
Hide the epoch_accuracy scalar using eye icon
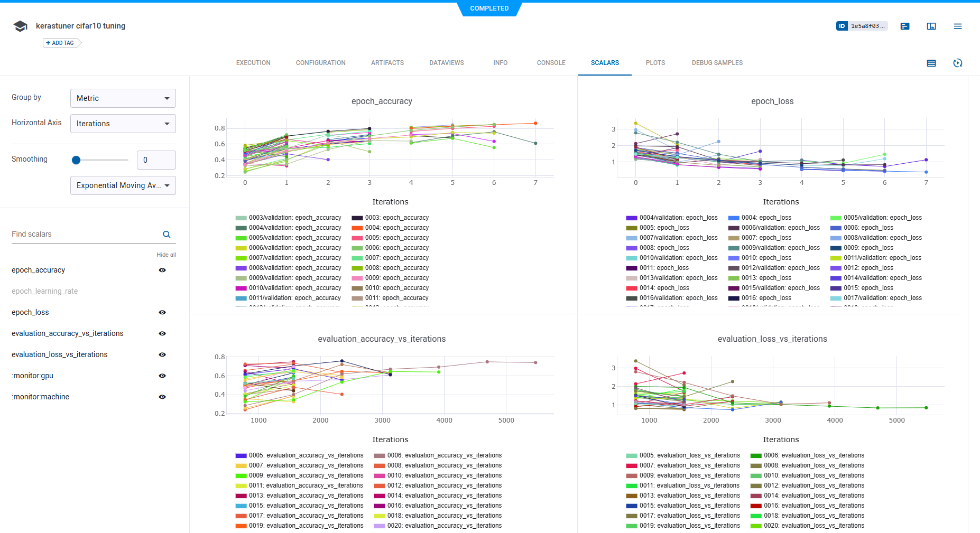[x=162, y=270]
